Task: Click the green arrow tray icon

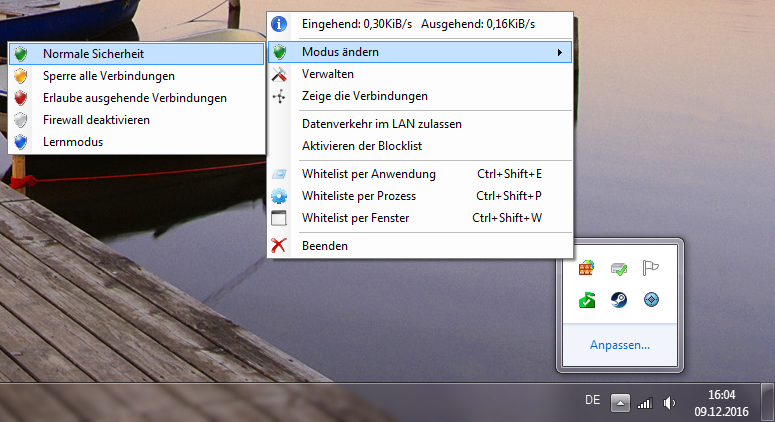Action: 587,300
